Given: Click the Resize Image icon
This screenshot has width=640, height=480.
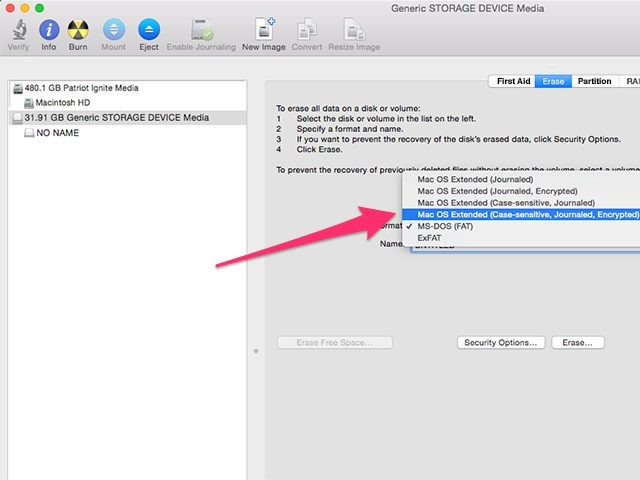Looking at the screenshot, I should (x=354, y=29).
